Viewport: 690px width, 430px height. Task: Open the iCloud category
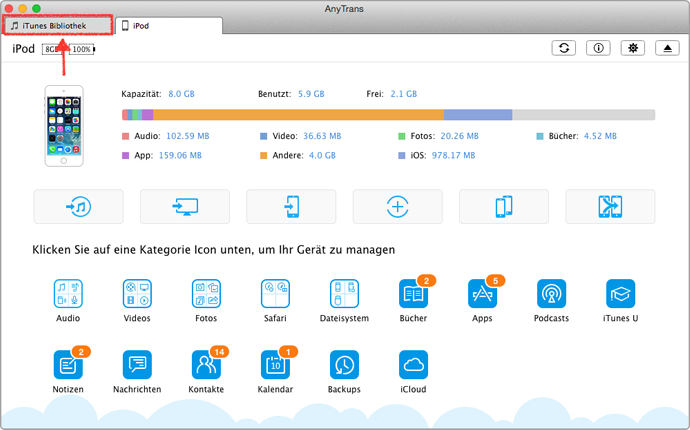413,365
